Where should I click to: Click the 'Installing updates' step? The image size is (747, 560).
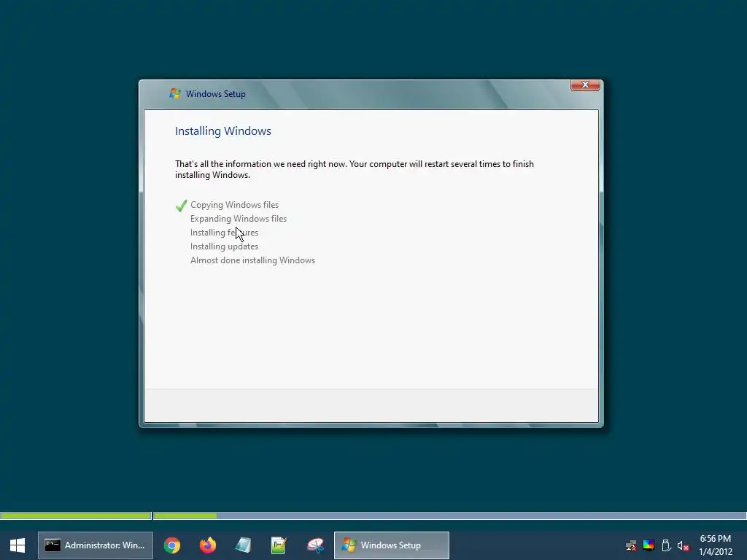(224, 246)
